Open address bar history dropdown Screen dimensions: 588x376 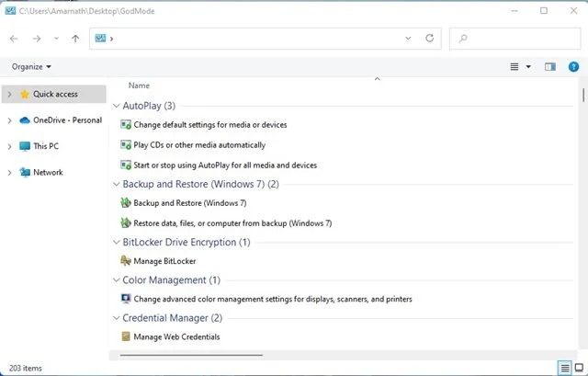pyautogui.click(x=408, y=39)
